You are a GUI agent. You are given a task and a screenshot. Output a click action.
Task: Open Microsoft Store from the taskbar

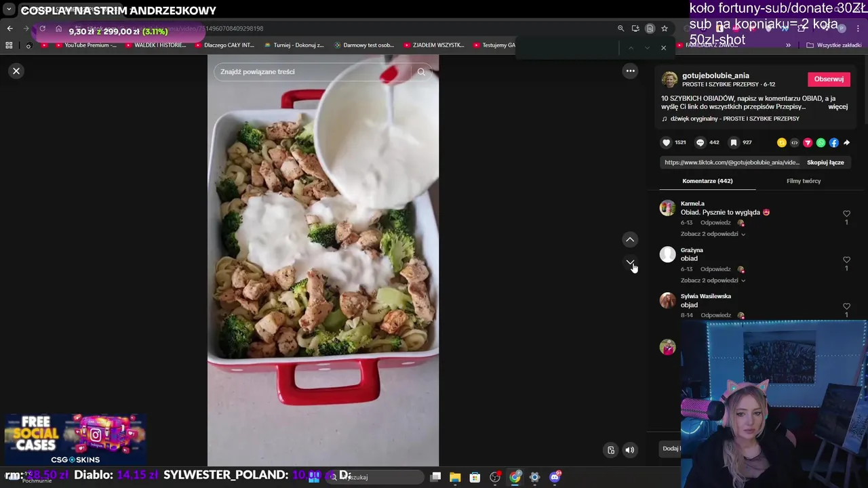475,477
